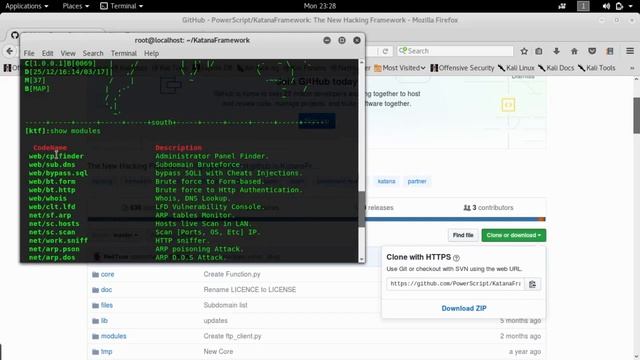Viewport: 640px width, 360px height.
Task: Copy clone URL with clipboard icon
Action: [532, 284]
